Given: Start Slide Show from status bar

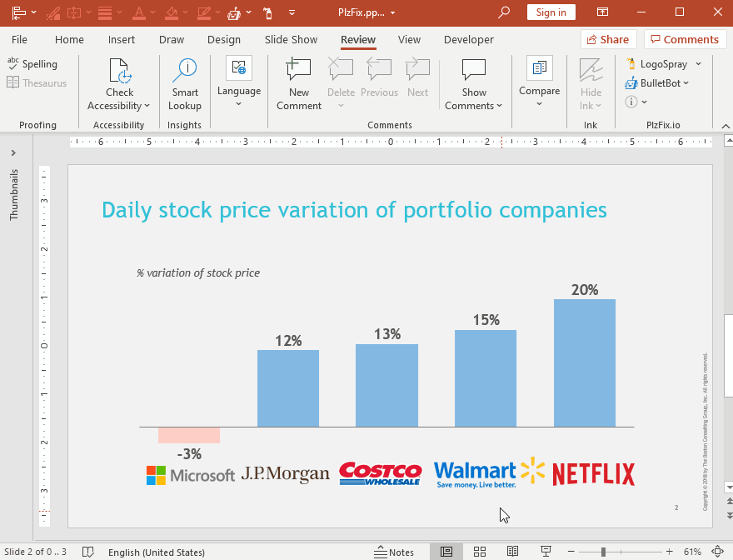Looking at the screenshot, I should (546, 552).
